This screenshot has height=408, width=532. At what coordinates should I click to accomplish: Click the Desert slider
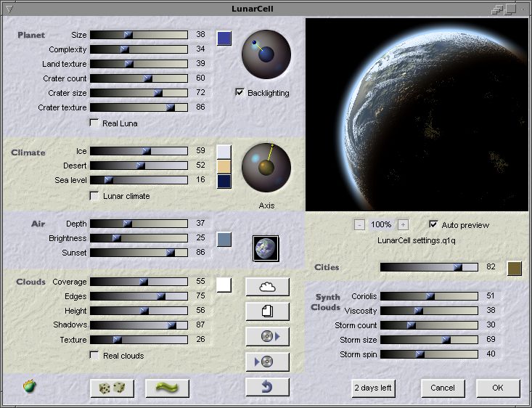[x=139, y=166]
